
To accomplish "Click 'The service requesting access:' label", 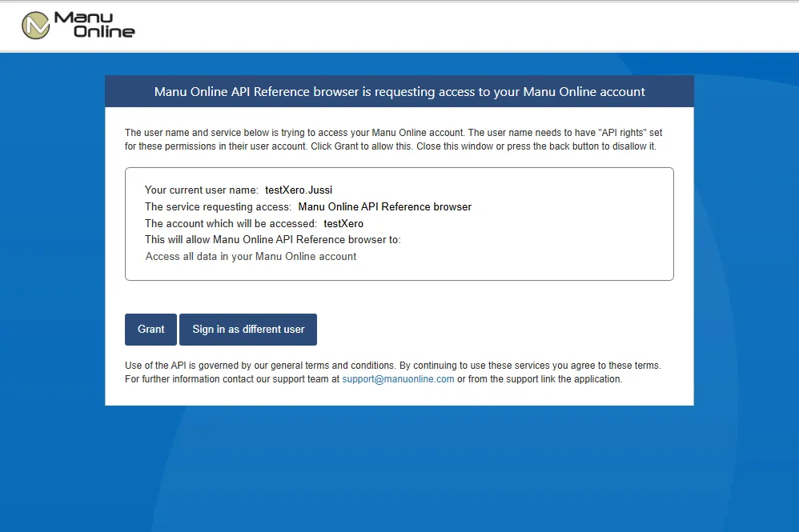I will [218, 207].
